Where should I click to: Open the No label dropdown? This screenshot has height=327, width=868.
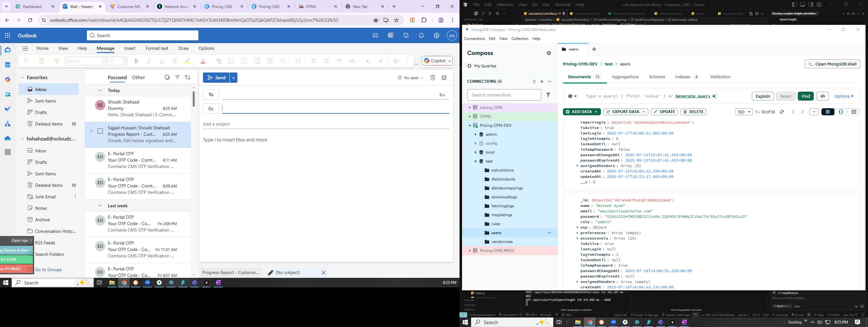tap(410, 78)
